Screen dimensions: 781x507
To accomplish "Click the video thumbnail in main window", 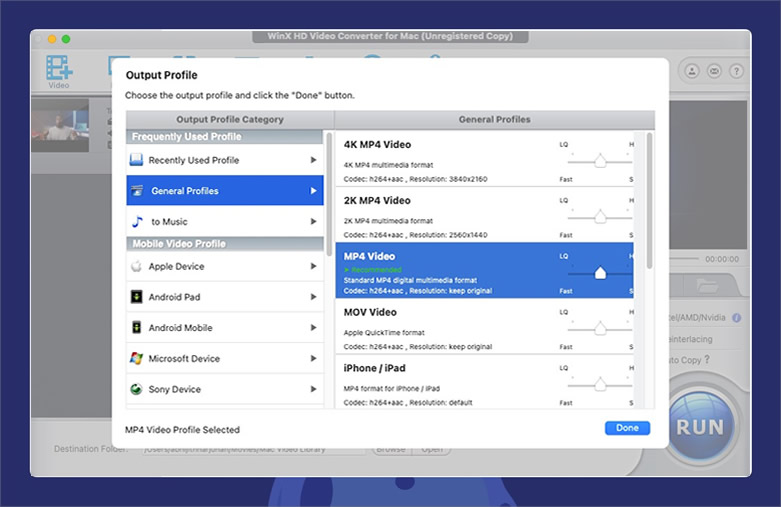I will (x=60, y=125).
